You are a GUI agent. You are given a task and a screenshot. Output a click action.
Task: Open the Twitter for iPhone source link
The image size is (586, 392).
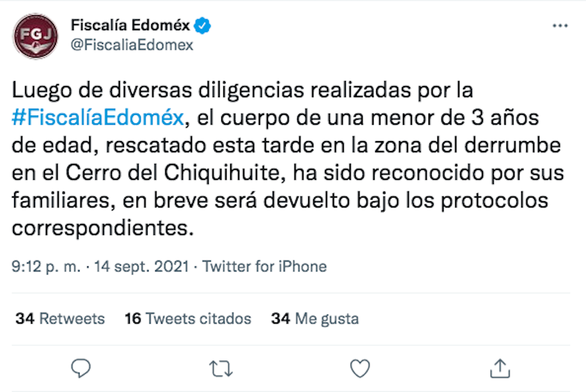[265, 267]
